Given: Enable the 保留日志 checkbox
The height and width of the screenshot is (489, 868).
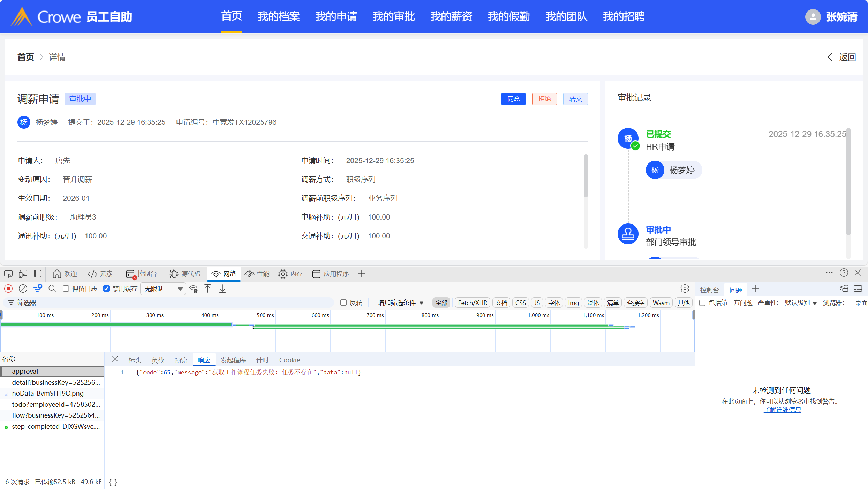Looking at the screenshot, I should click(x=66, y=289).
